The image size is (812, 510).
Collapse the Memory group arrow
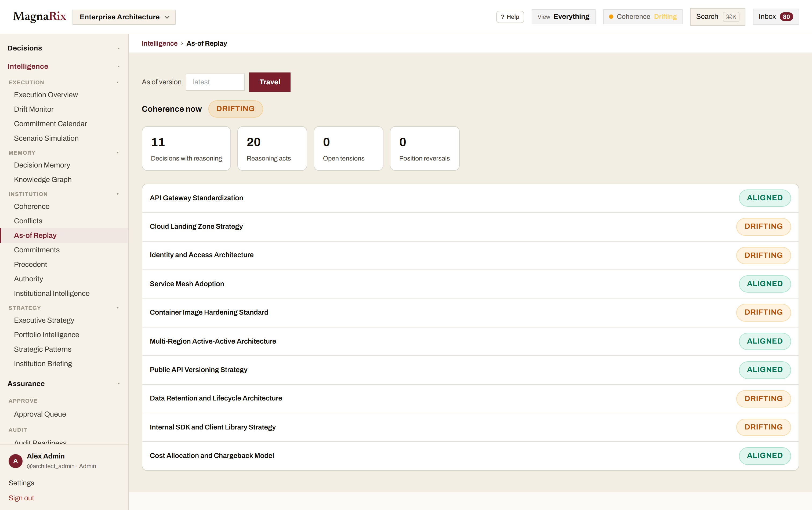tap(118, 153)
